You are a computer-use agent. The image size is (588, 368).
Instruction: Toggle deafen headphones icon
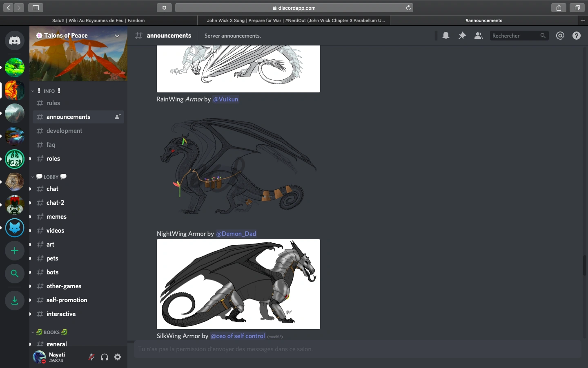[105, 357]
